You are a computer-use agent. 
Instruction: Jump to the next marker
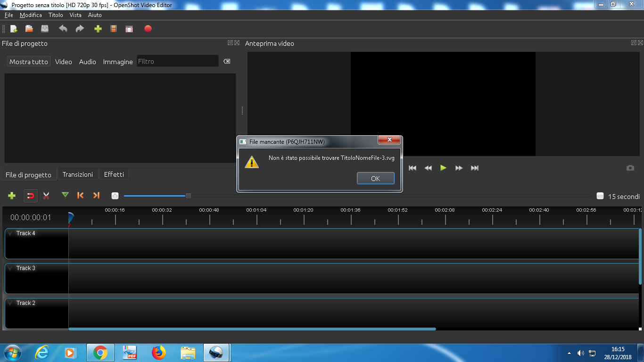click(96, 195)
